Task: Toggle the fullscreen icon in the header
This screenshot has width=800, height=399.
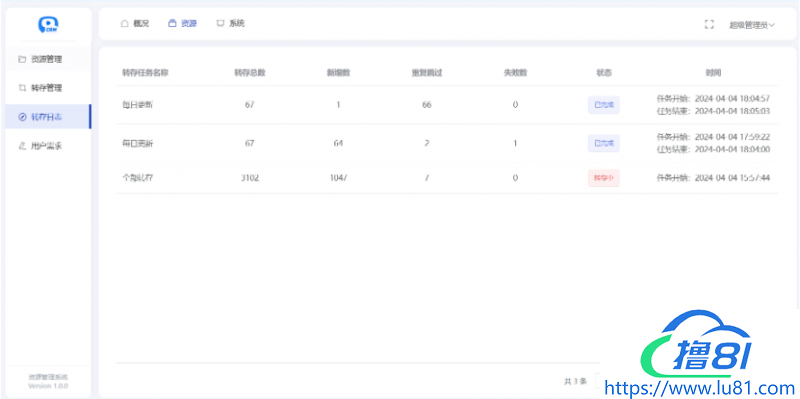Action: (709, 24)
